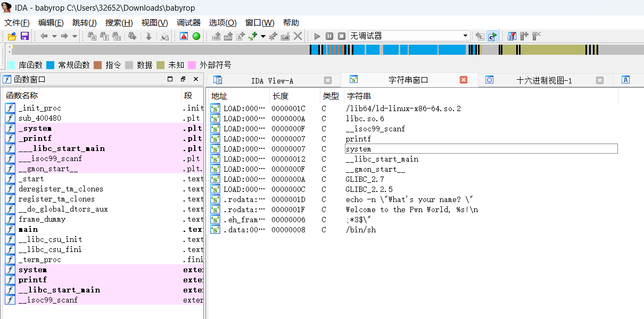The image size is (644, 319).
Task: Stop the debugger process
Action: coord(342,36)
